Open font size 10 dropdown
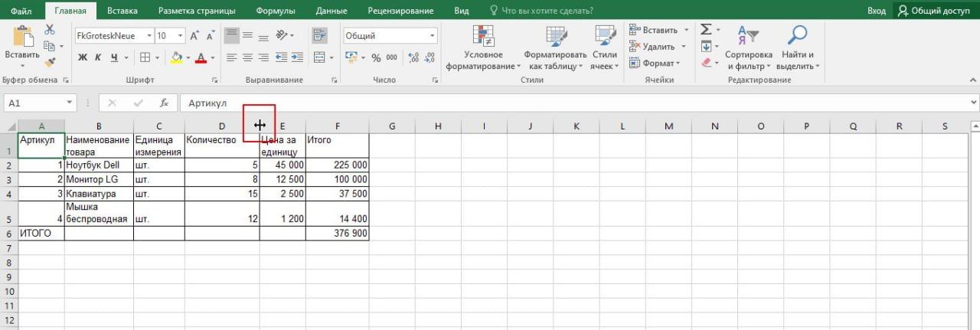The height and width of the screenshot is (330, 980). (181, 36)
